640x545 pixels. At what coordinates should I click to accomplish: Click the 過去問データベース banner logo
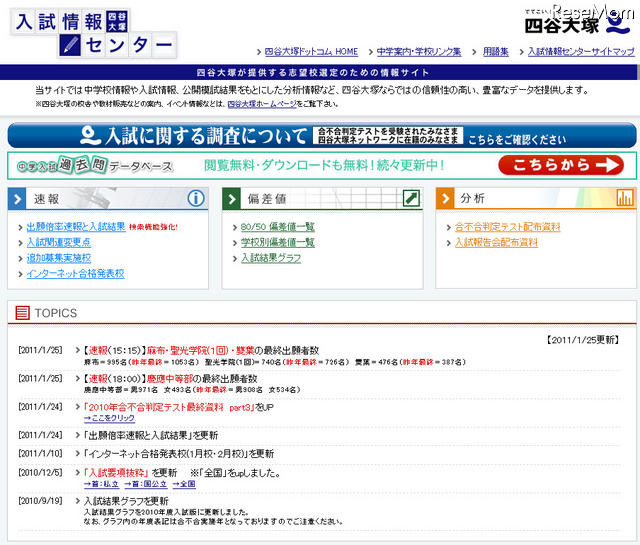point(95,165)
